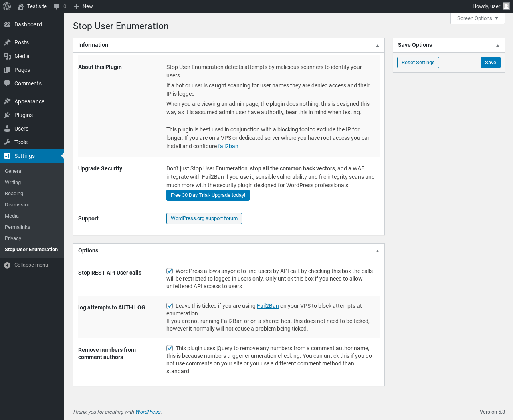Click the Comments speech bubble sidebar icon

(x=7, y=83)
